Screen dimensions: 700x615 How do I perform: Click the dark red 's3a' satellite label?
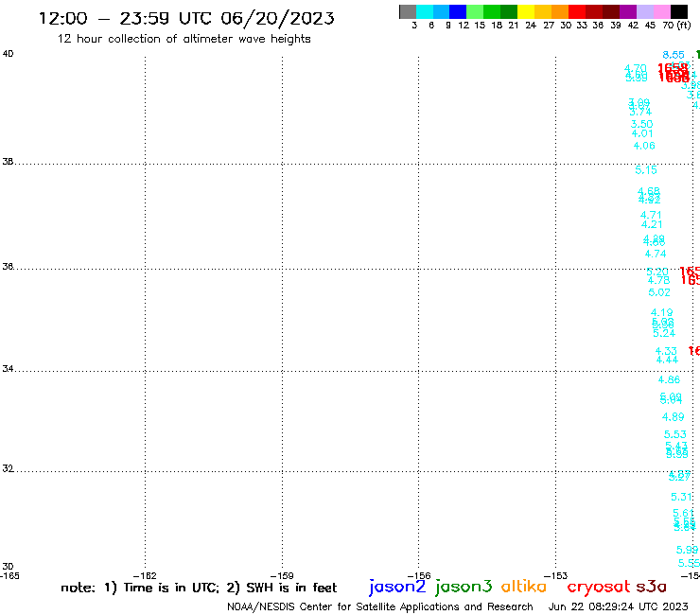(651, 587)
